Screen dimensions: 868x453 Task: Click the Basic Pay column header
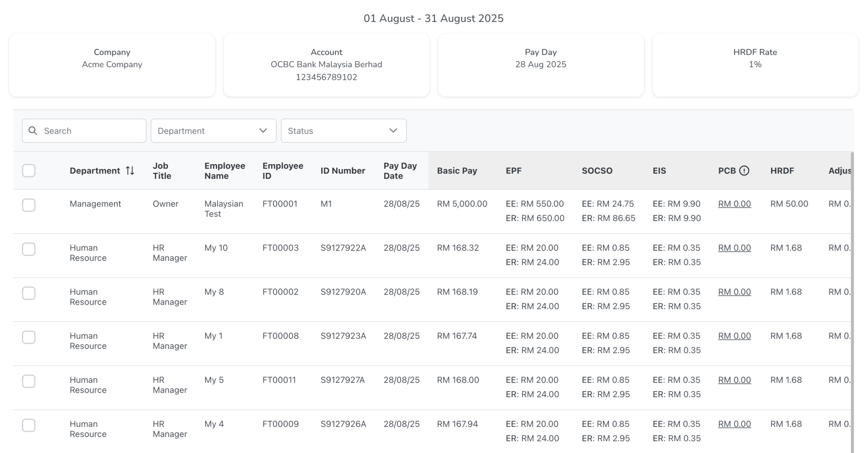tap(457, 171)
